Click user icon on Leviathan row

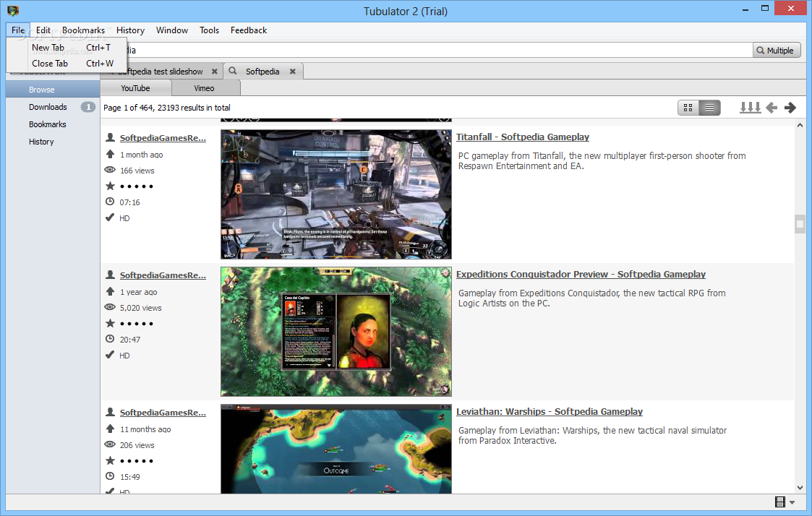click(111, 412)
